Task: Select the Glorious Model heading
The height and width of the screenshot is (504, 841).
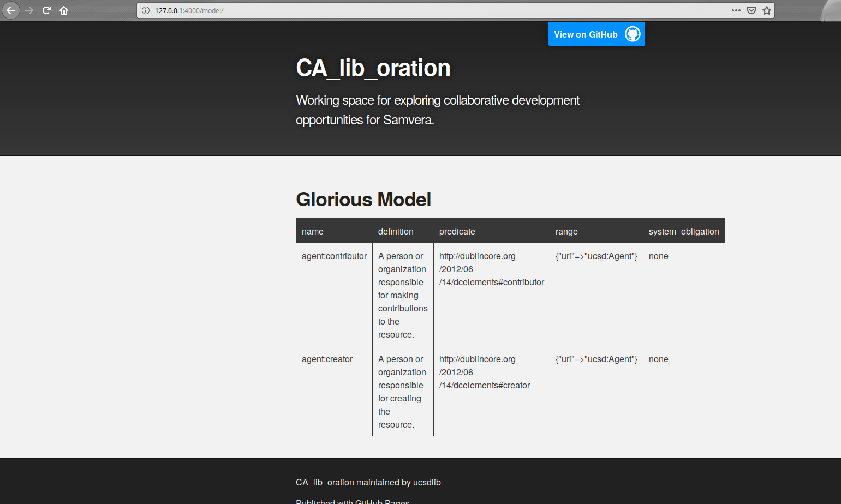Action: tap(363, 200)
